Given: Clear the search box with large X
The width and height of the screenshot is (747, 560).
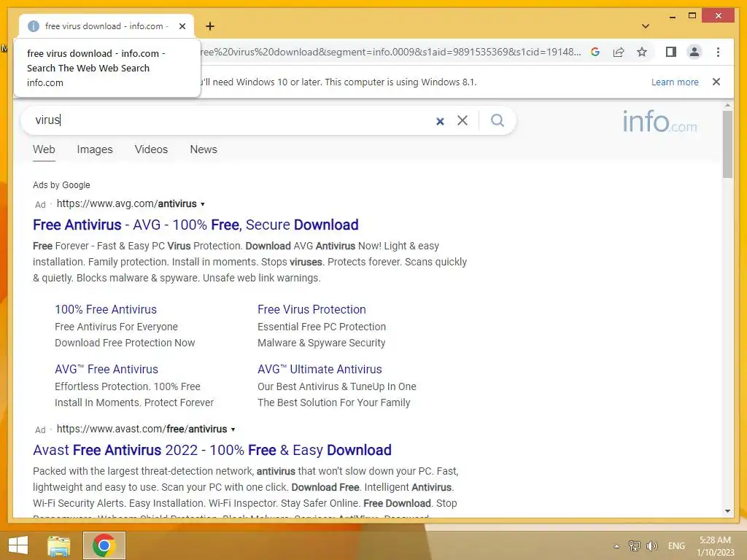Looking at the screenshot, I should tap(462, 120).
